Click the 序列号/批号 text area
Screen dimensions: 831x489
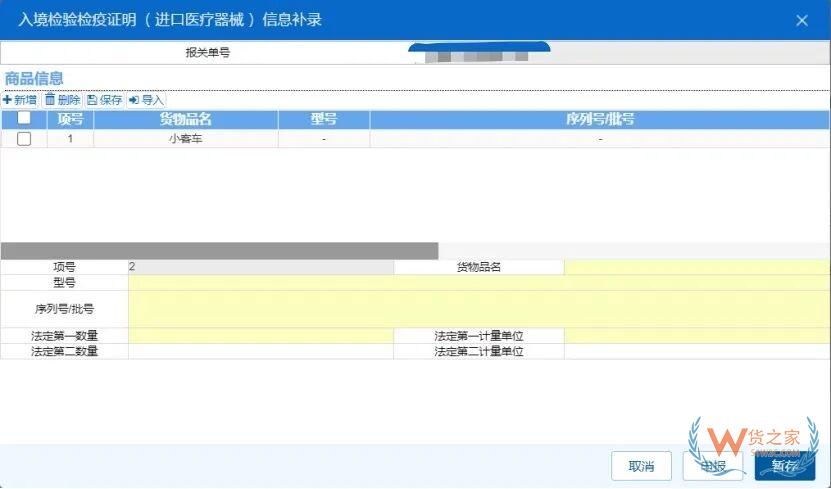(479, 309)
